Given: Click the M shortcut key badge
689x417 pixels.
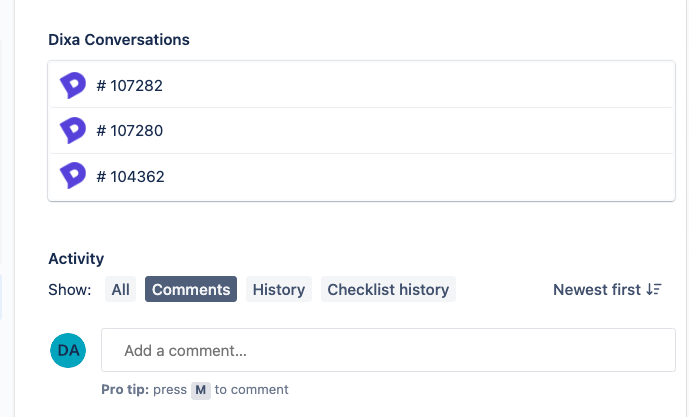Looking at the screenshot, I should click(x=201, y=390).
